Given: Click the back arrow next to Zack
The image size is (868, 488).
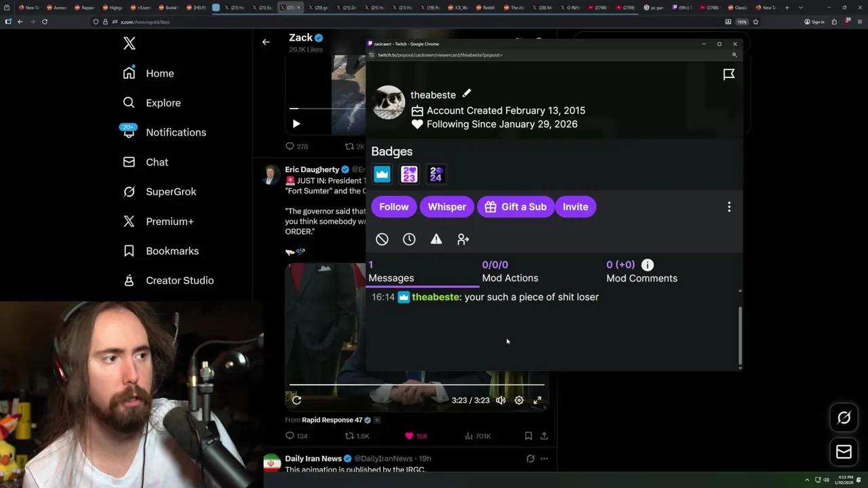Looking at the screenshot, I should 266,42.
